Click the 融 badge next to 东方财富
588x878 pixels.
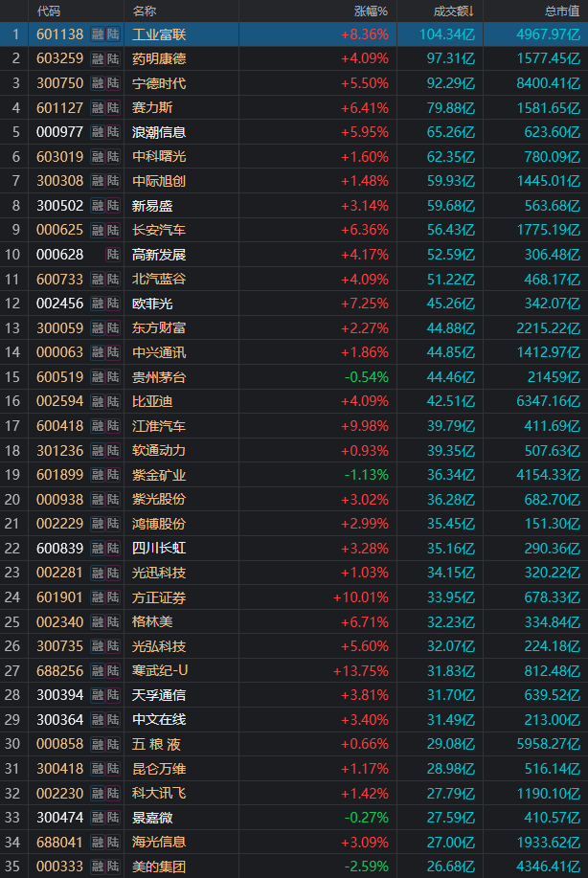click(98, 327)
